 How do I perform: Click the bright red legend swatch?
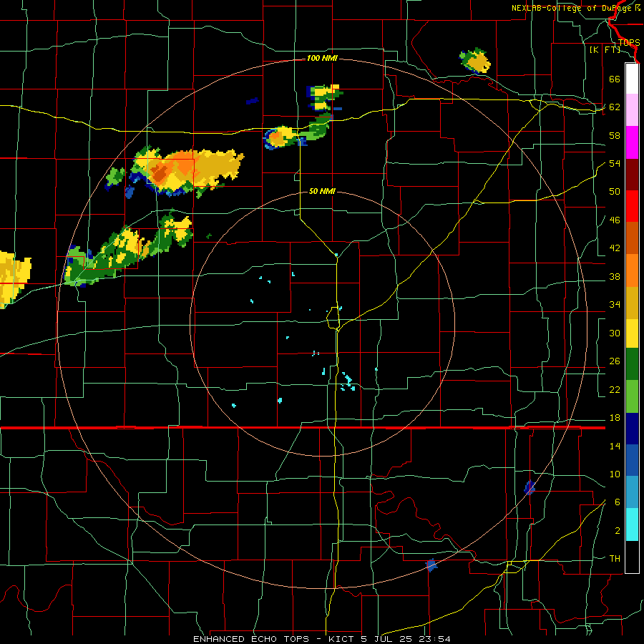pyautogui.click(x=632, y=206)
